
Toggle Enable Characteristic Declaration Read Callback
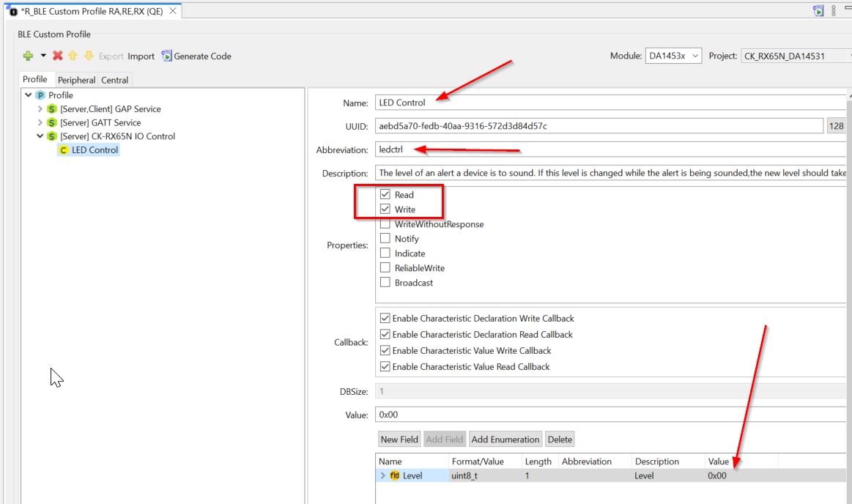[x=385, y=334]
